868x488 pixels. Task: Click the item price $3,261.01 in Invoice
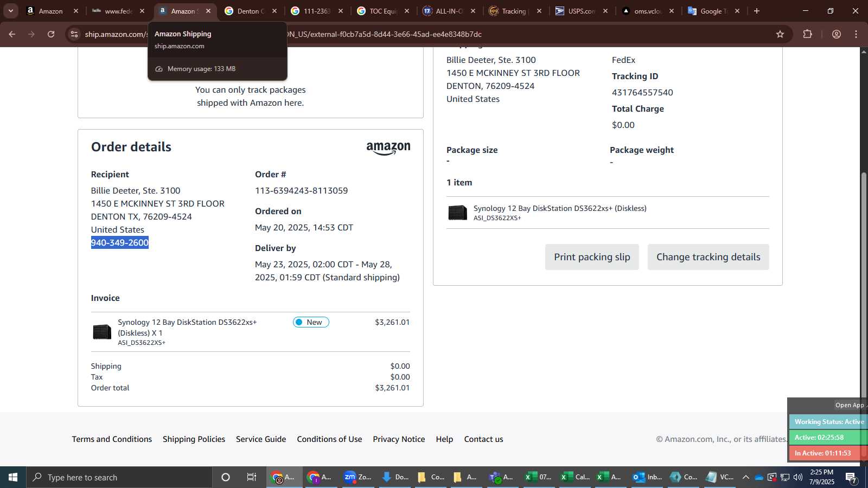[x=392, y=322]
